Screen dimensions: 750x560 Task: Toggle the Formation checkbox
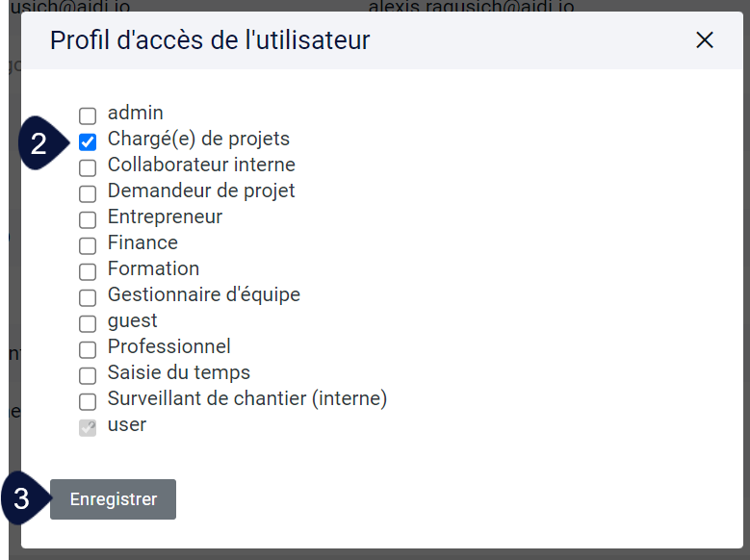pyautogui.click(x=88, y=271)
